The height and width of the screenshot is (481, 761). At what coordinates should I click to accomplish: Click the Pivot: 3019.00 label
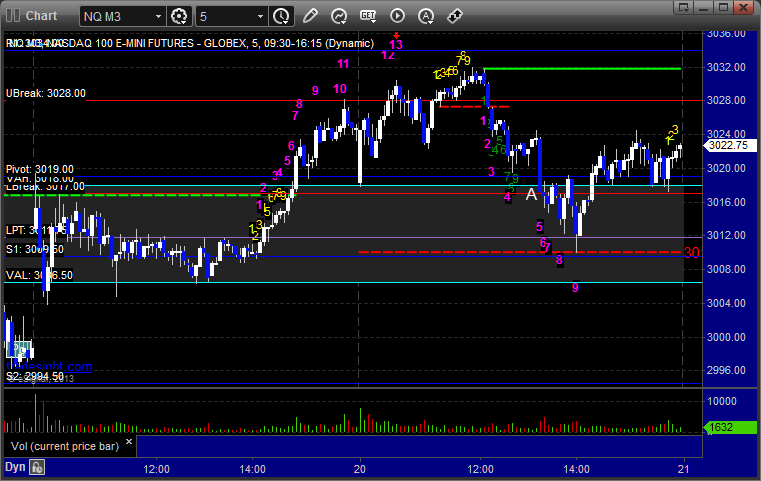click(x=40, y=169)
